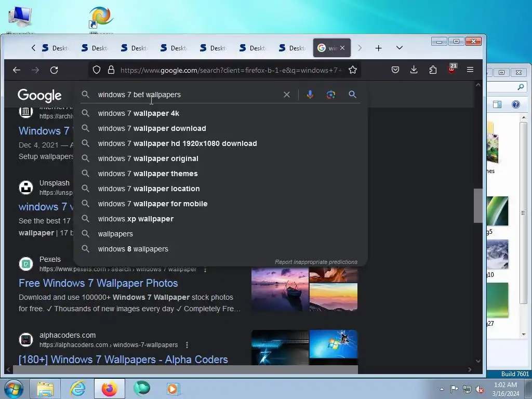Launch Internet Explorer from the taskbar

pos(77,389)
